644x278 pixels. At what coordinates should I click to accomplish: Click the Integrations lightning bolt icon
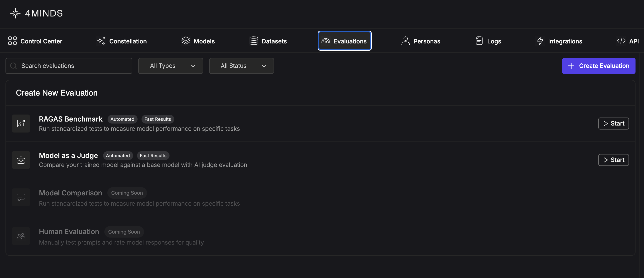540,41
